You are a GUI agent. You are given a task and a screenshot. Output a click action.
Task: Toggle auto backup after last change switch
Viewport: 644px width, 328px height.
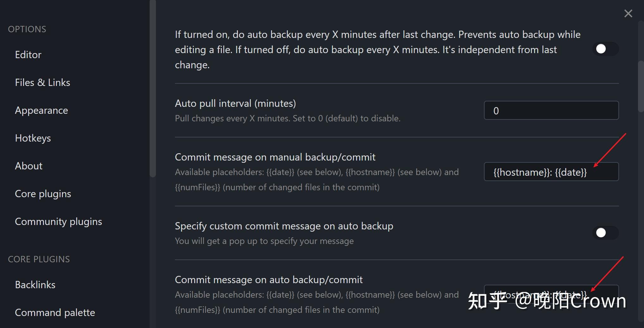click(605, 49)
